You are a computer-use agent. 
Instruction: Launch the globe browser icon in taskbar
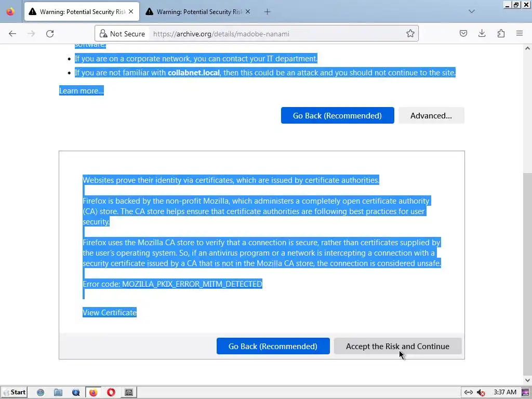41,392
